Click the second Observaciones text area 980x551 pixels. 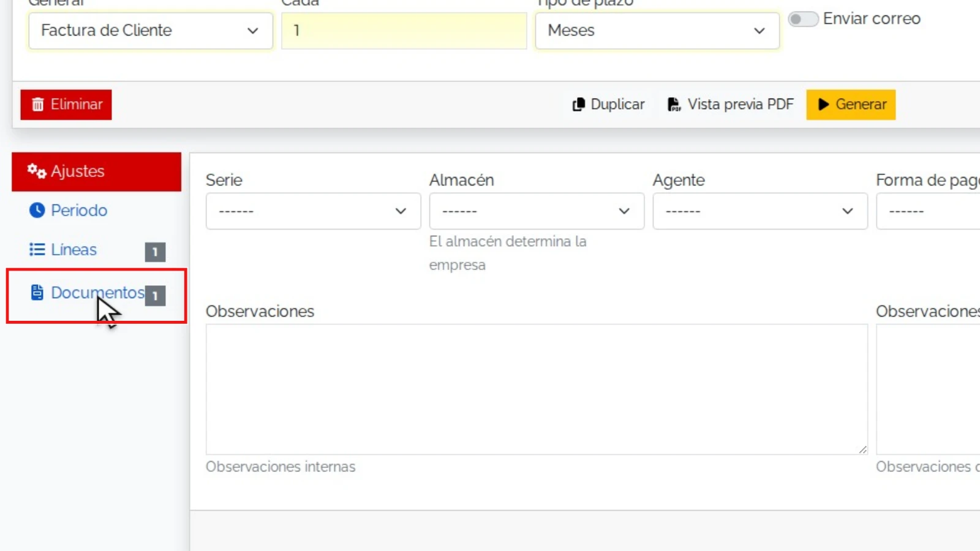point(928,389)
